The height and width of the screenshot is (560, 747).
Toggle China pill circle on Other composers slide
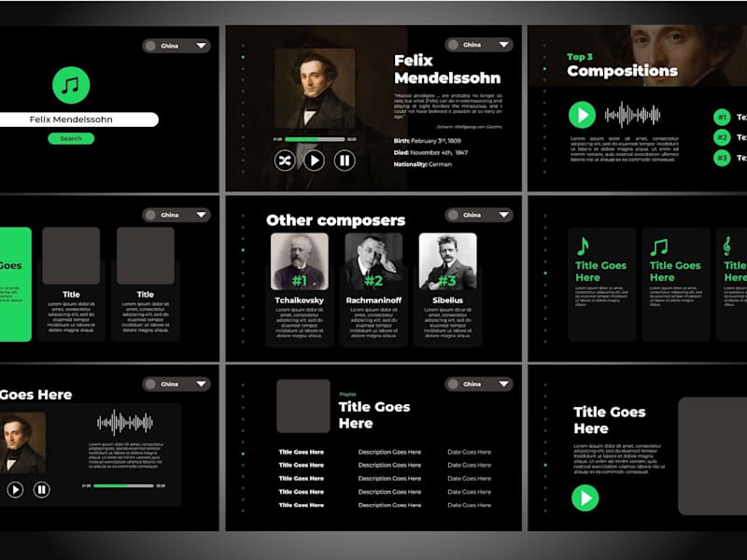coord(453,215)
